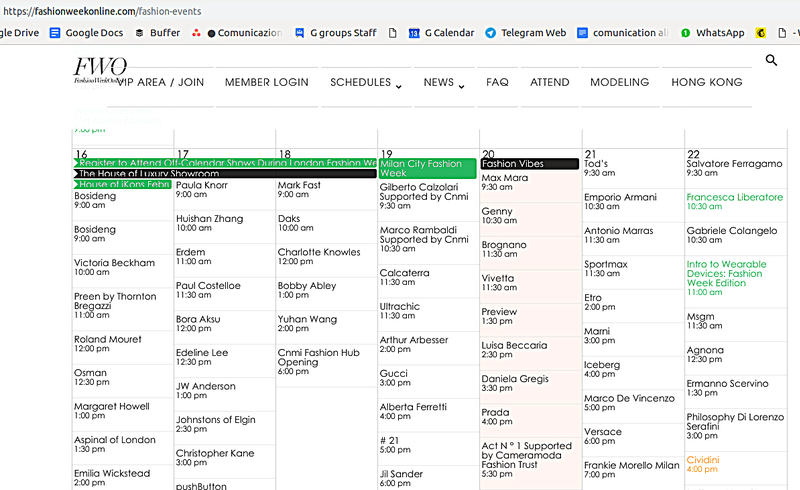This screenshot has width=800, height=490.
Task: Select Ermanno Scervino 1:30 pm show
Action: coord(728,388)
